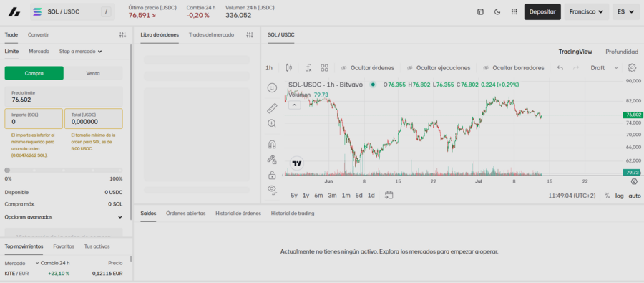Toggle percent scale on chart
The image size is (644, 283).
point(607,196)
